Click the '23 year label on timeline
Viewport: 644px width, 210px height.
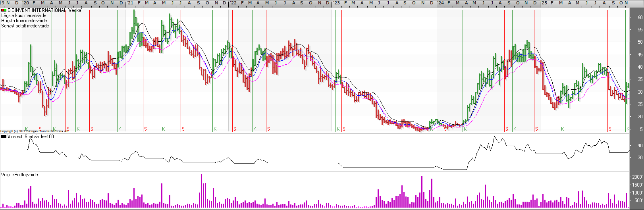336,3
